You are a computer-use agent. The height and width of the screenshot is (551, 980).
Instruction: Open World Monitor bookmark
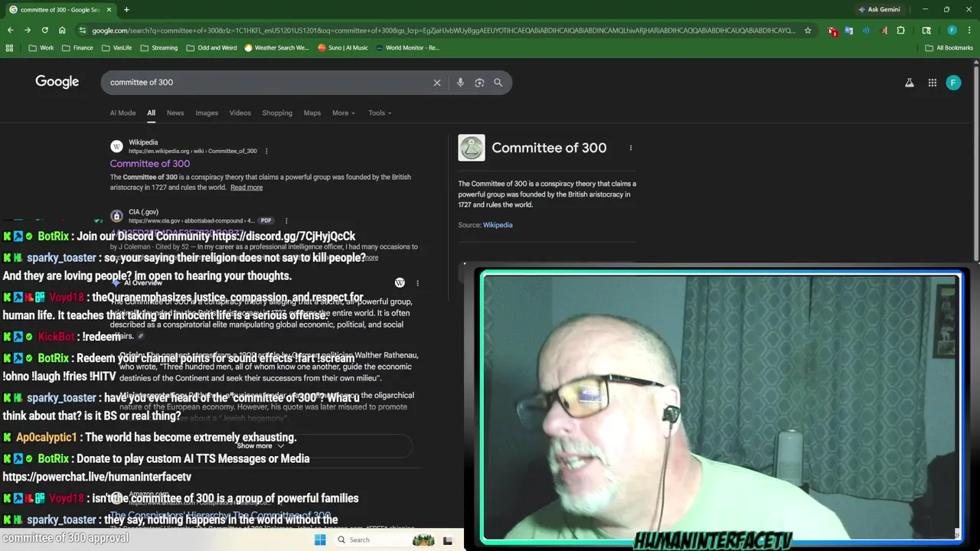click(407, 47)
